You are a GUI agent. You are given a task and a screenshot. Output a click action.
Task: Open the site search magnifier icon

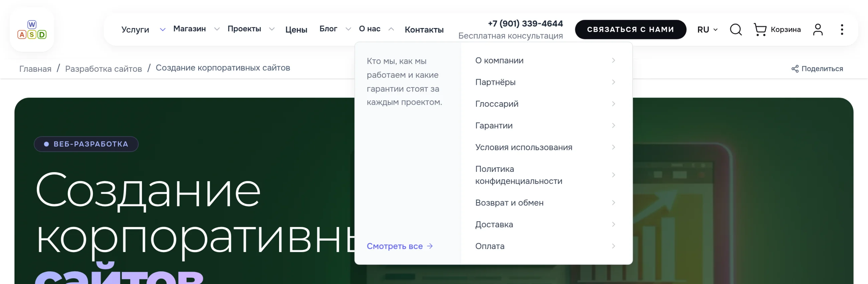735,30
